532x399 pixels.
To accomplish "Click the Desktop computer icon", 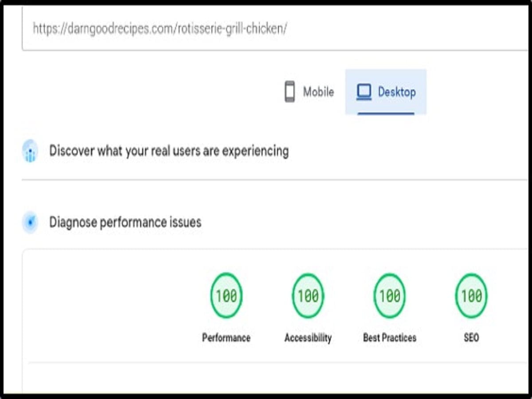I will (364, 92).
